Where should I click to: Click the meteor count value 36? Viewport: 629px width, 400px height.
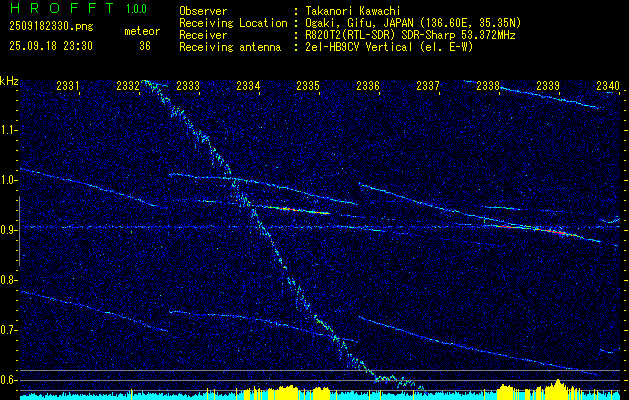coord(145,46)
